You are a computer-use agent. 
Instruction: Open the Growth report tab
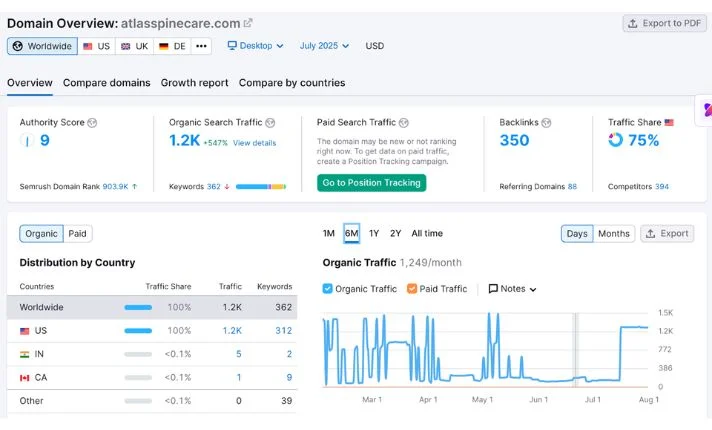point(194,83)
